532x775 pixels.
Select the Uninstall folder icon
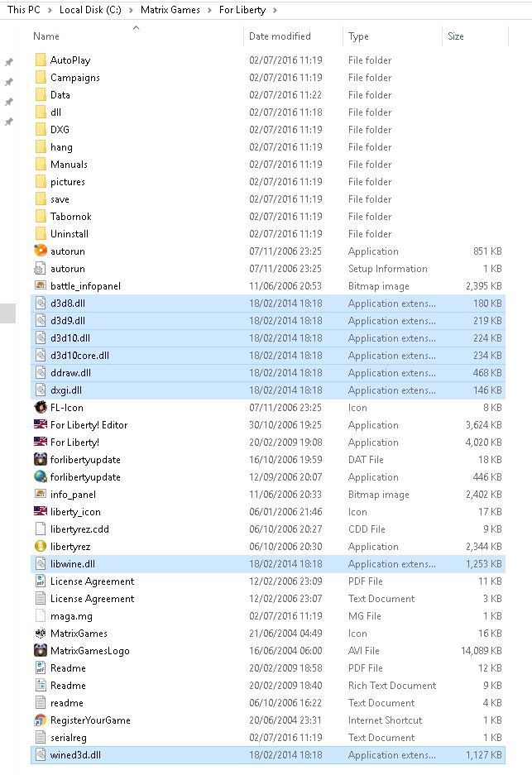pyautogui.click(x=41, y=233)
